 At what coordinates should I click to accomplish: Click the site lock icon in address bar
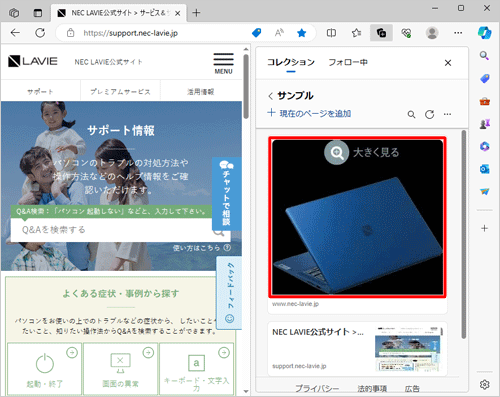(71, 33)
